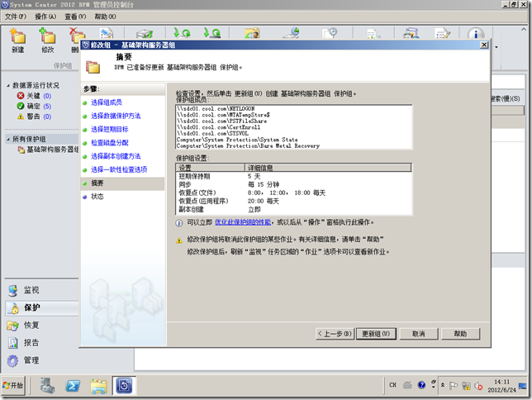Go to the 选择组成员 step

pyautogui.click(x=107, y=102)
